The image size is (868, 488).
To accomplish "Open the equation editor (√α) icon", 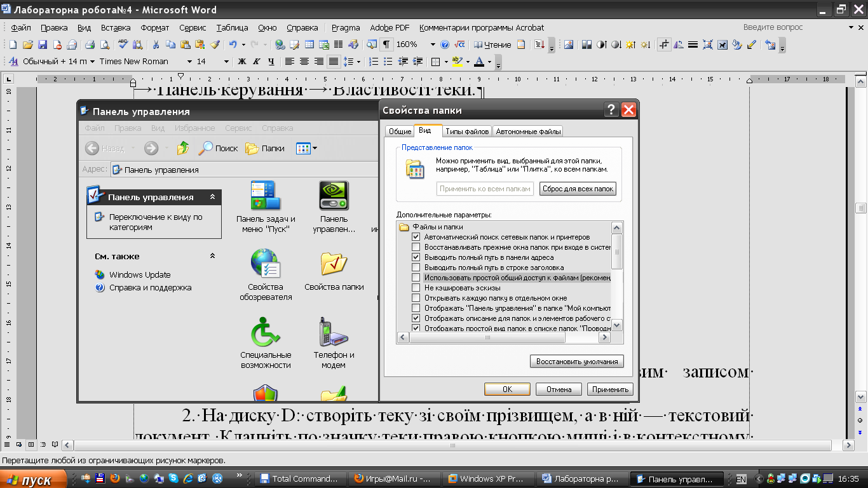I will (x=460, y=44).
